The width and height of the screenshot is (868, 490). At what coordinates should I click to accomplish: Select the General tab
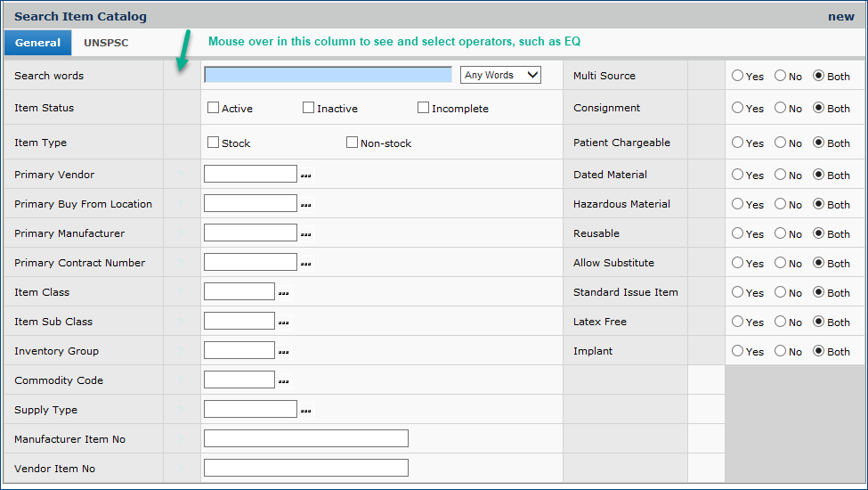pyautogui.click(x=37, y=43)
